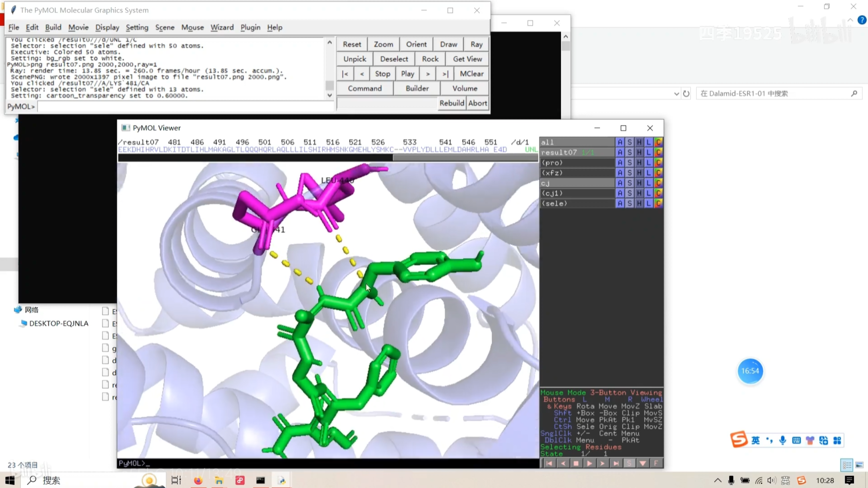Click play button in viewer playback bar

pos(589,463)
